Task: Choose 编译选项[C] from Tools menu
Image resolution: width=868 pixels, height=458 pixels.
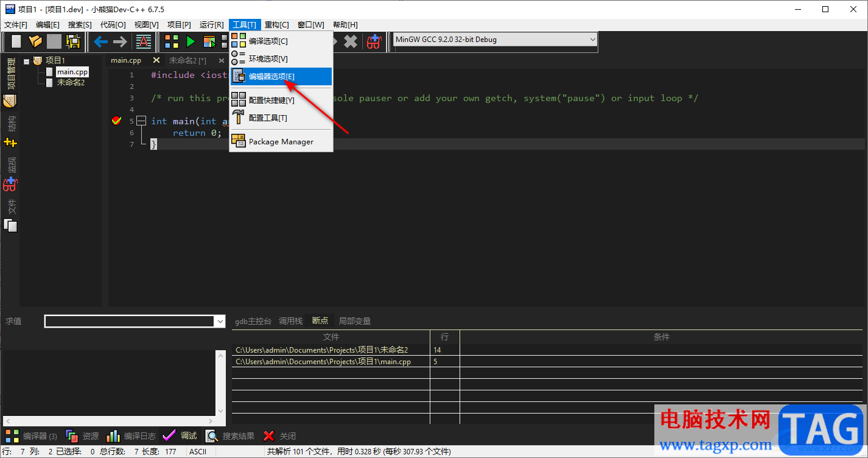Action: (281, 41)
